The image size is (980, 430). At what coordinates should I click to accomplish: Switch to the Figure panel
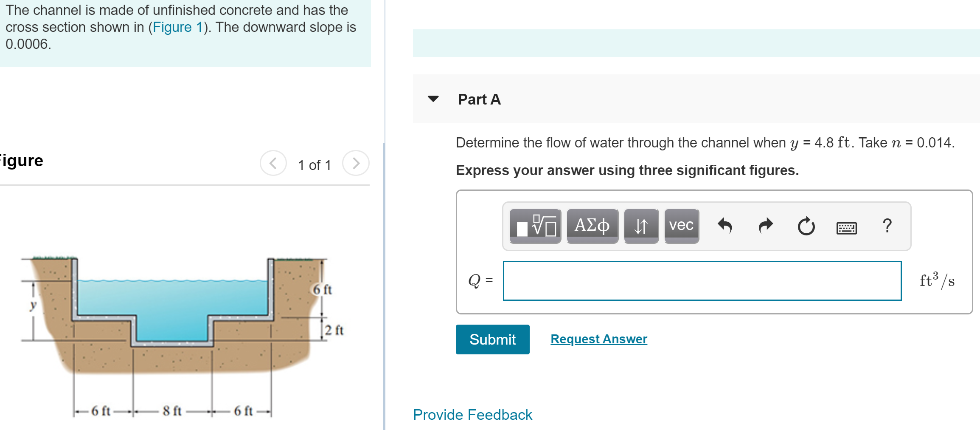[x=20, y=160]
